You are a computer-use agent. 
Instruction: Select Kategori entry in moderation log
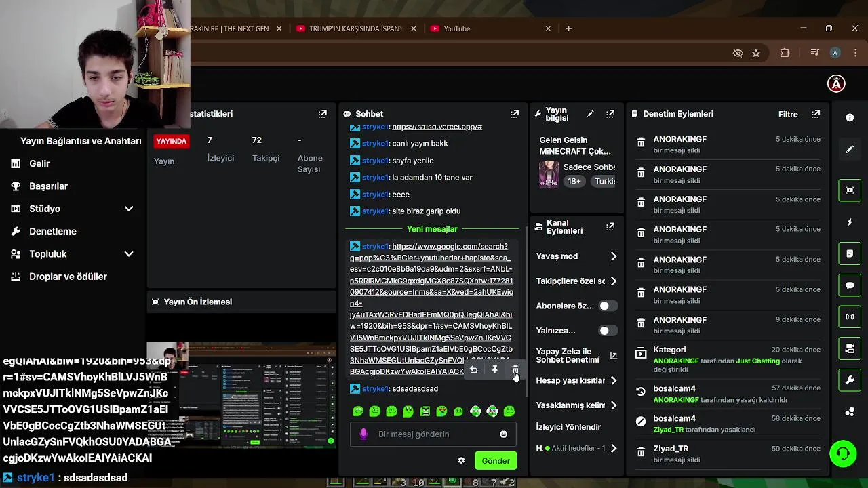[x=728, y=359]
